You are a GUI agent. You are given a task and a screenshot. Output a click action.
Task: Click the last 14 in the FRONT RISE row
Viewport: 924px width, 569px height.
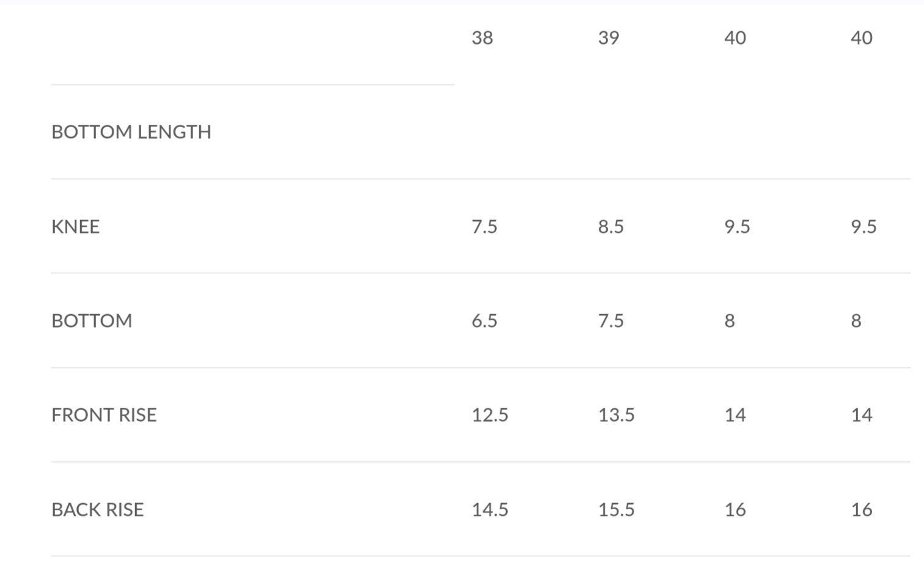click(862, 415)
